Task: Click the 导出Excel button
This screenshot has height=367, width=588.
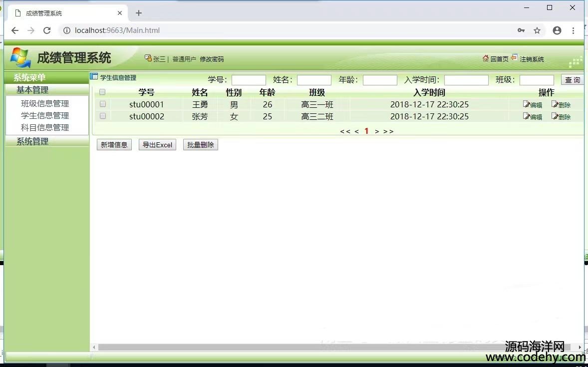Action: coord(157,145)
